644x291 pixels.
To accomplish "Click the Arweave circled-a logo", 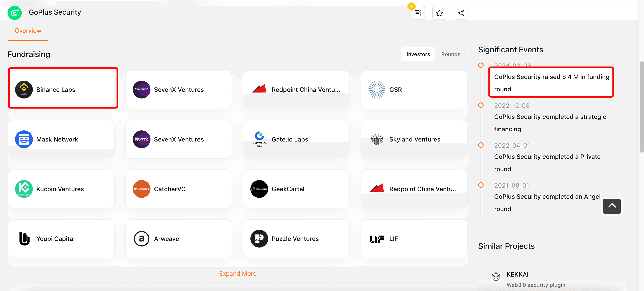I will coord(142,238).
